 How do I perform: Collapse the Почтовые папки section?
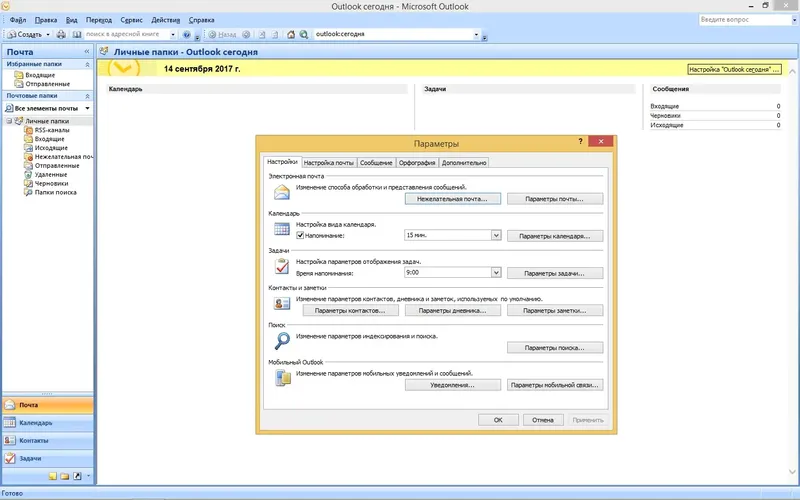click(87, 96)
